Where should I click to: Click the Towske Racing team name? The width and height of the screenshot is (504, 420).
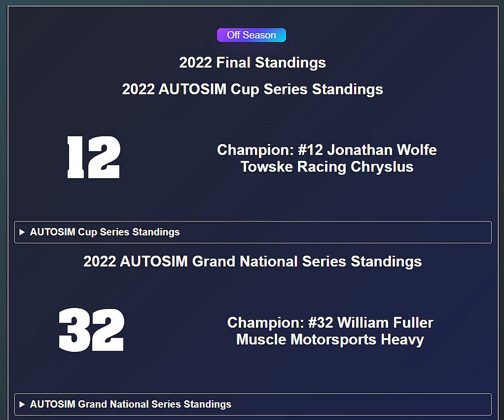point(294,167)
